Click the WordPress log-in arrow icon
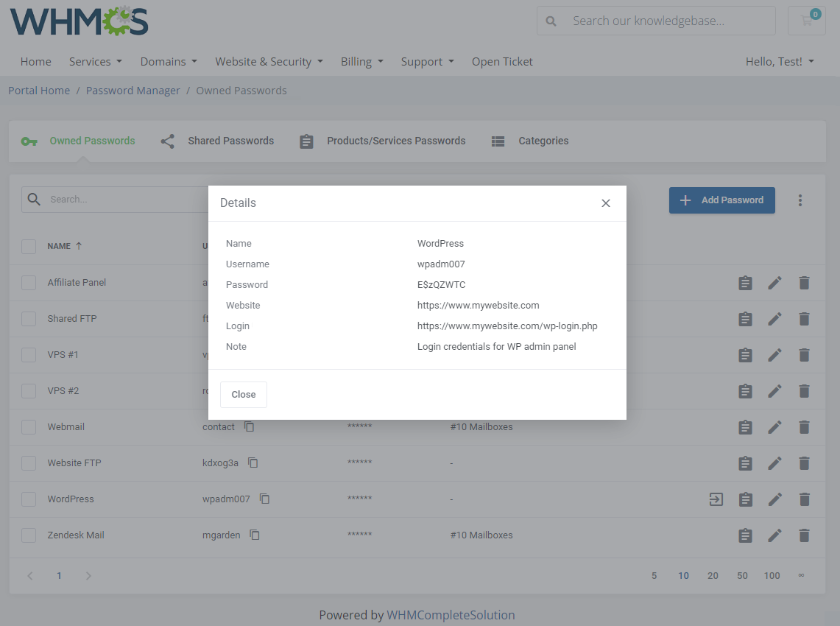Viewport: 840px width, 626px height. [x=716, y=499]
